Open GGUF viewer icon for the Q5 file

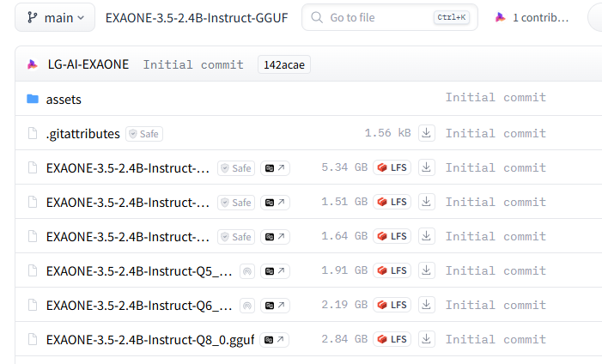(x=275, y=271)
